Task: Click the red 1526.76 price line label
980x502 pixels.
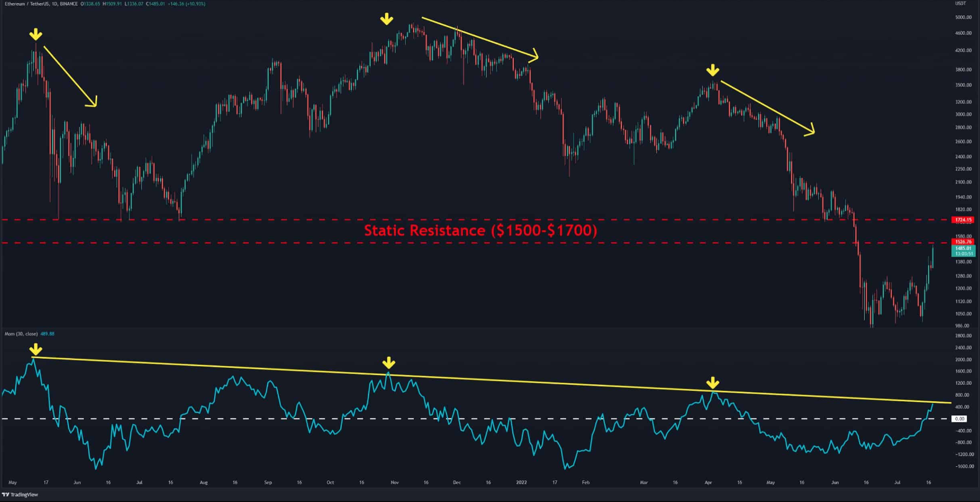Action: (962, 242)
